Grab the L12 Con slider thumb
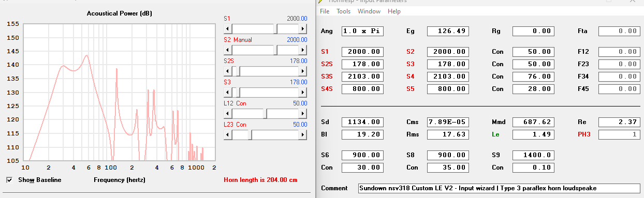The width and height of the screenshot is (644, 198). (x=265, y=114)
